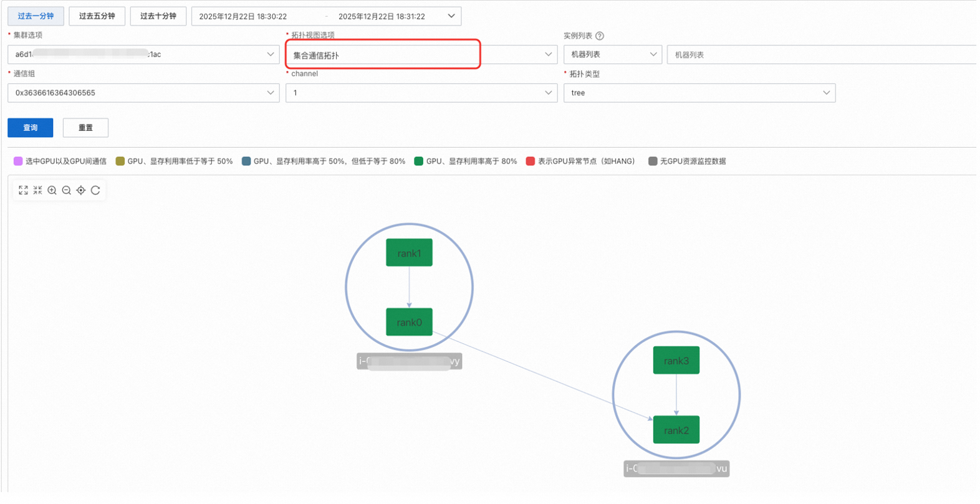Open the date time range picker
This screenshot has height=504, width=980.
[326, 16]
